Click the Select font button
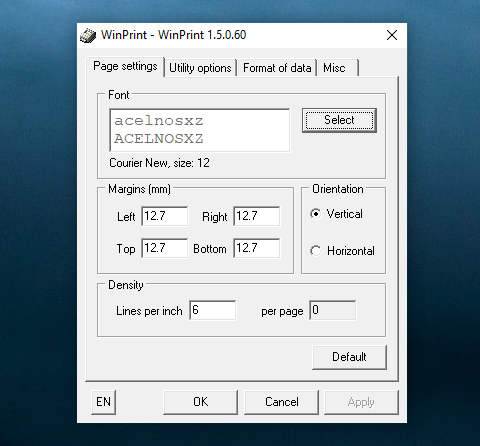Screen dimensions: 480x446 tap(339, 120)
